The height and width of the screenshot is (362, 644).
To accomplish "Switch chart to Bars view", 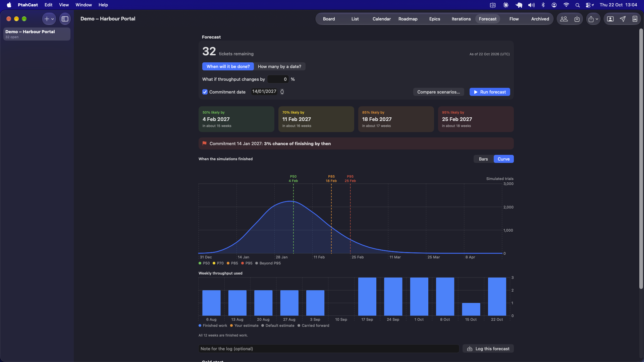I will tap(483, 159).
